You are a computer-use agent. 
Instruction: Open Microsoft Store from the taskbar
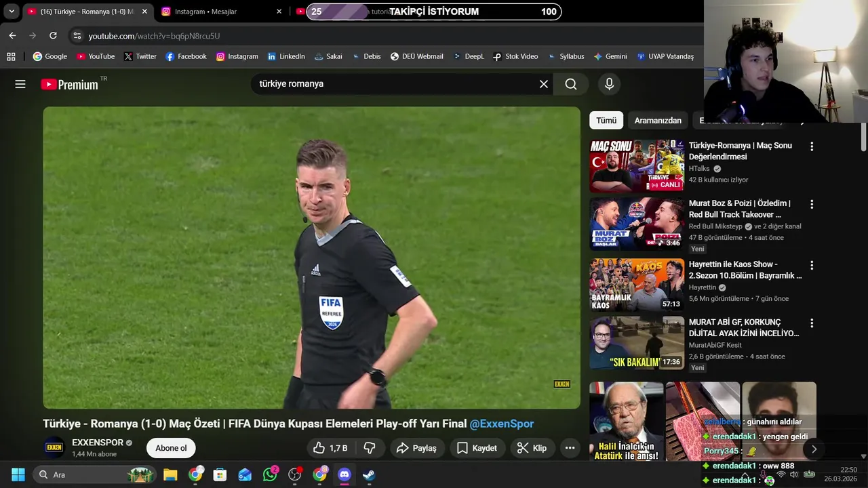pos(220,474)
